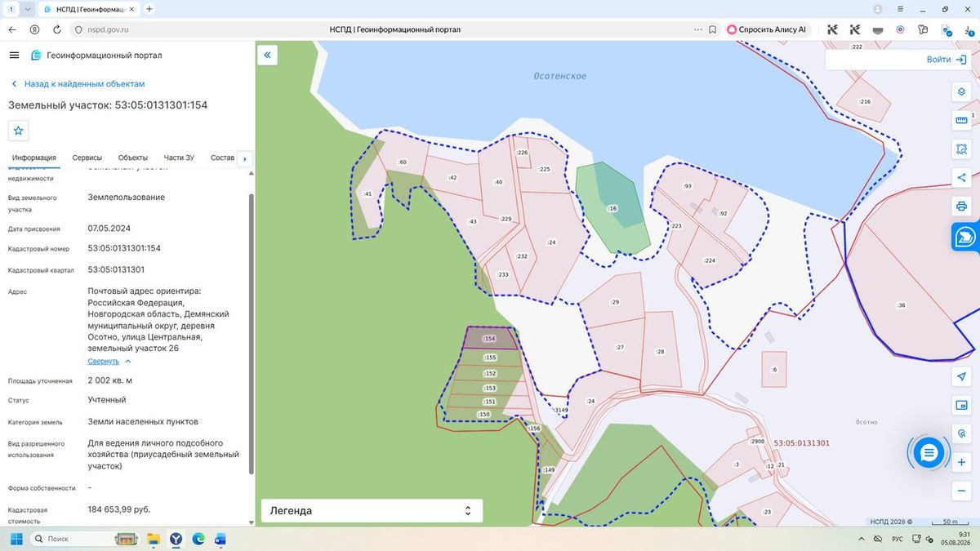Open the browser main menu icon
Screen dimensions: 980x551
point(901,9)
